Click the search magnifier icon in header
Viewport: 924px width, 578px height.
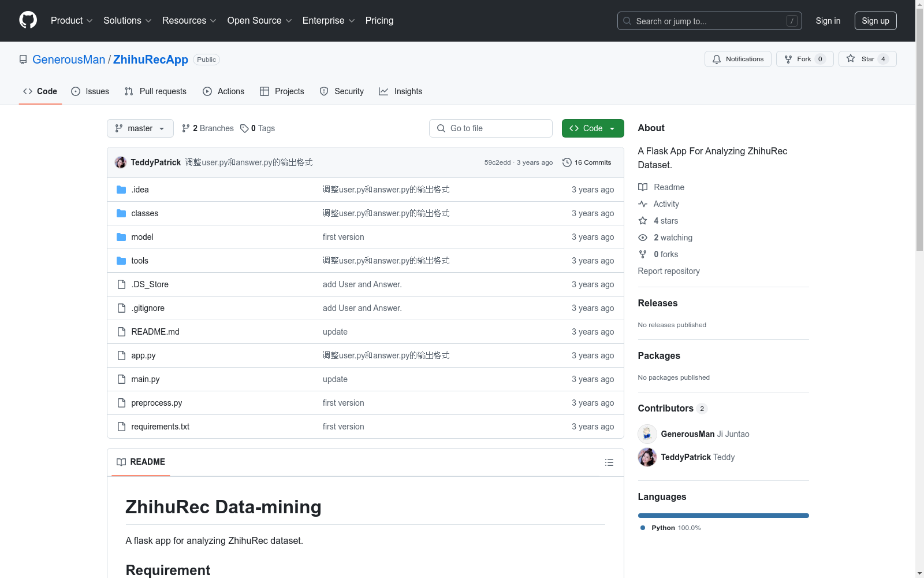(627, 21)
